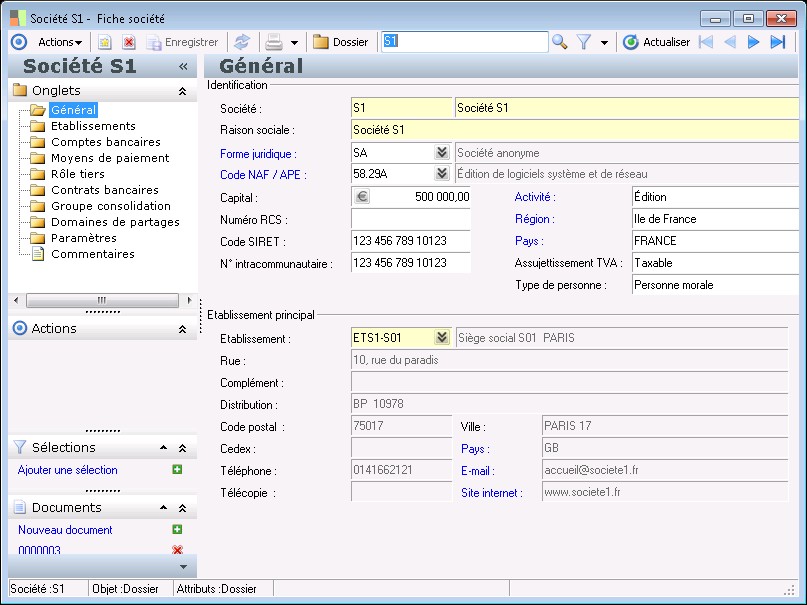The height and width of the screenshot is (605, 807).
Task: Open the Actions menu in toolbar
Action: [60, 42]
